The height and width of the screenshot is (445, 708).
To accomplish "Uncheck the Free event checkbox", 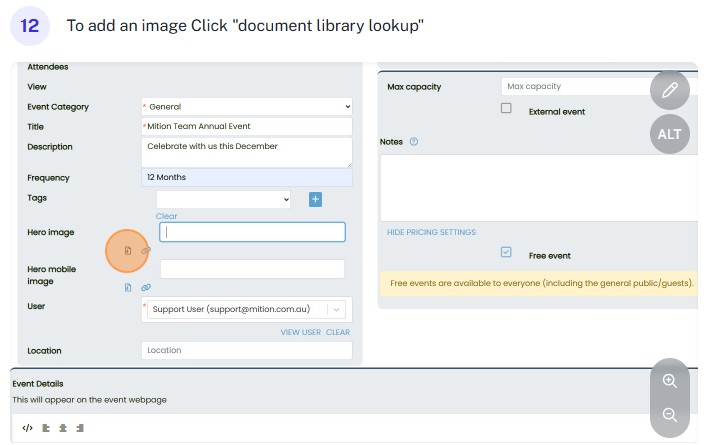I will (x=506, y=253).
